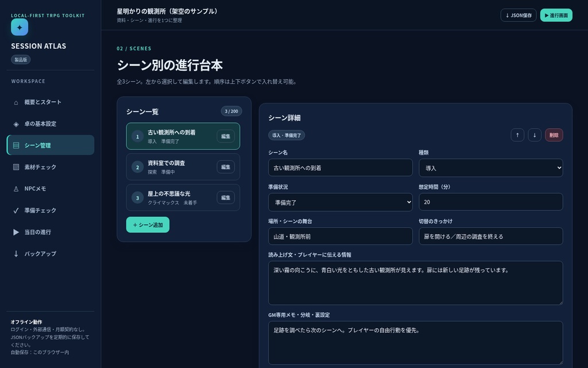Viewport: 588px width, 368px height.
Task: Switch to the NPCメモ section
Action: click(x=51, y=189)
